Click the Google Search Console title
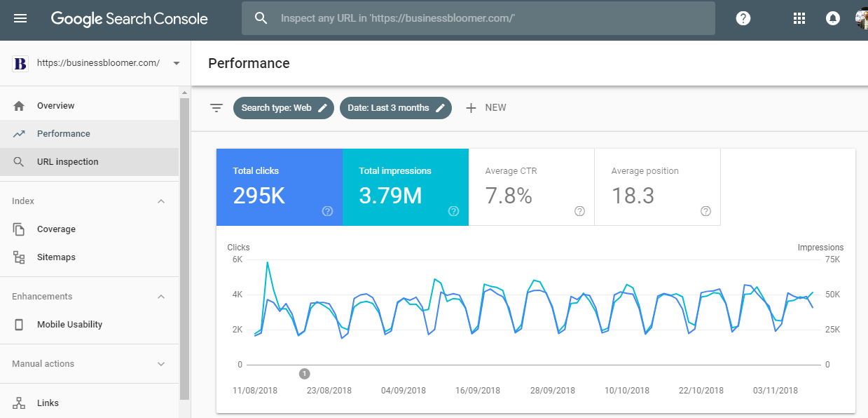The width and height of the screenshot is (868, 418). (130, 19)
